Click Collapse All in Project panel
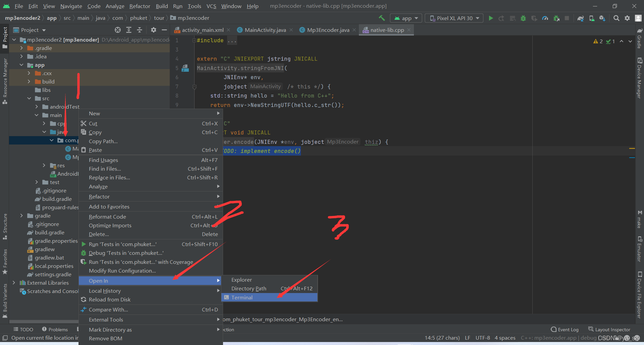 [x=140, y=30]
